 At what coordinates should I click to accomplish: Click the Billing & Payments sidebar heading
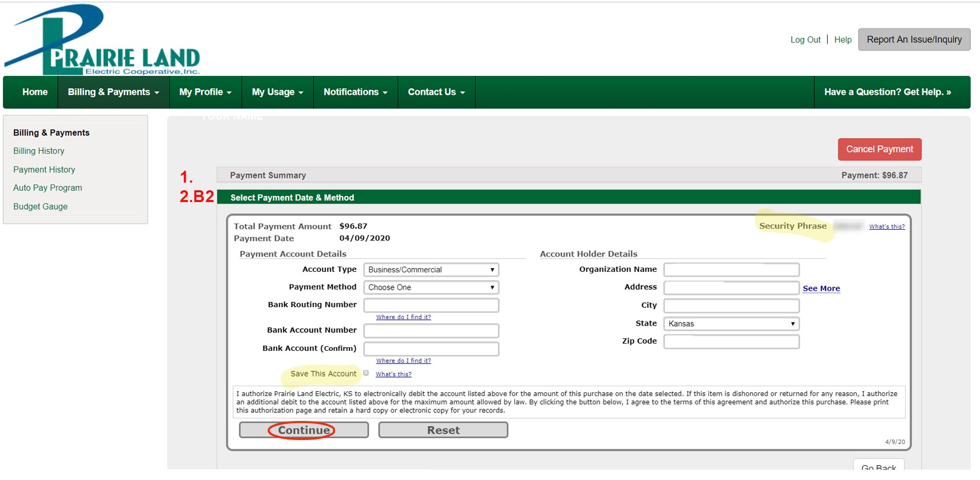(x=51, y=132)
